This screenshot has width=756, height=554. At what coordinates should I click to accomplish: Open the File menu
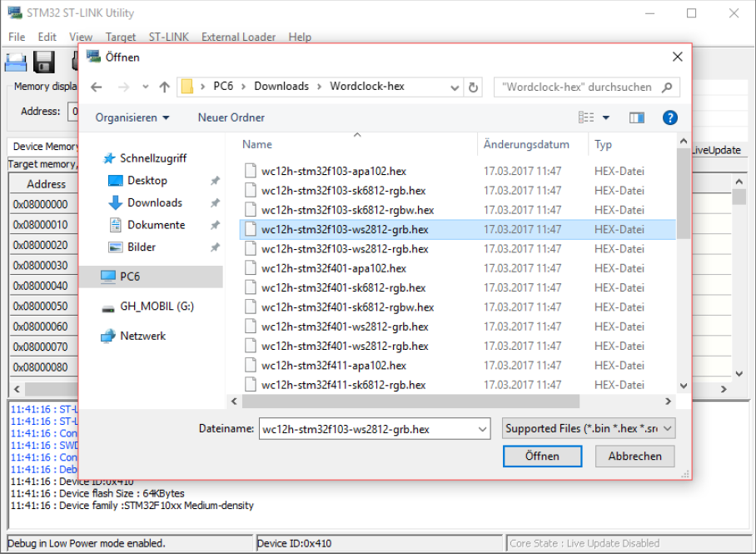click(x=17, y=37)
